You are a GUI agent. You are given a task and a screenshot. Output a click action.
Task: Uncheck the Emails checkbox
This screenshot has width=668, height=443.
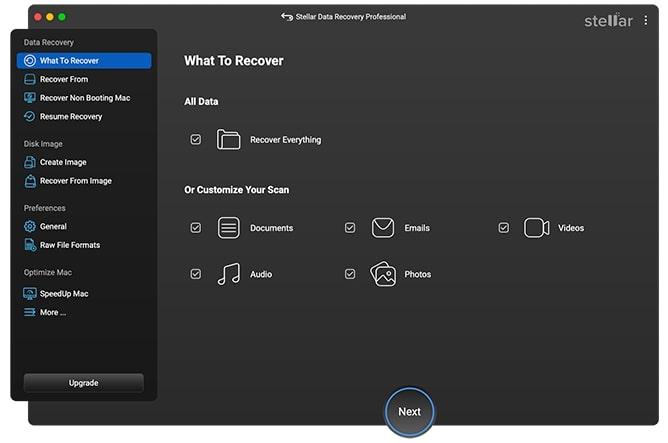point(350,228)
